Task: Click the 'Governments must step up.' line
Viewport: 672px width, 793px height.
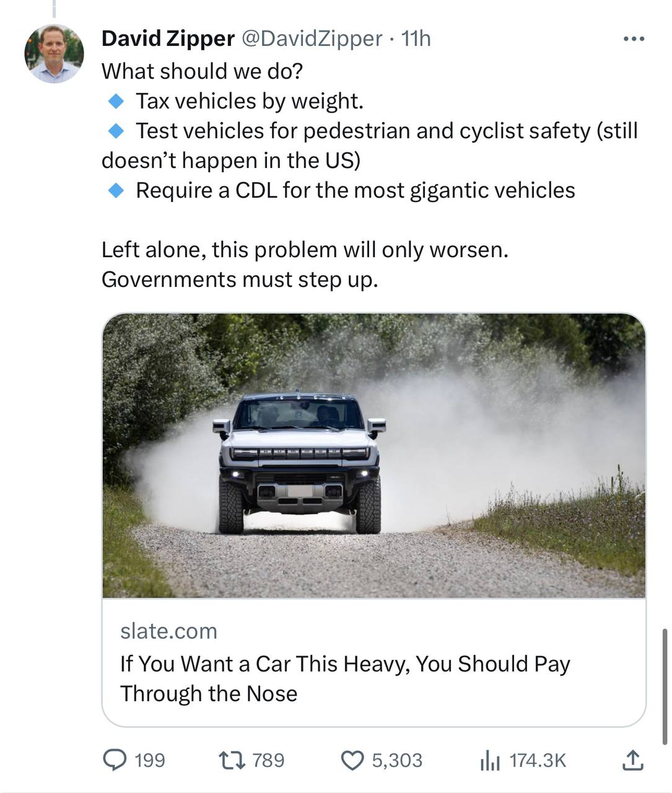Action: (239, 279)
